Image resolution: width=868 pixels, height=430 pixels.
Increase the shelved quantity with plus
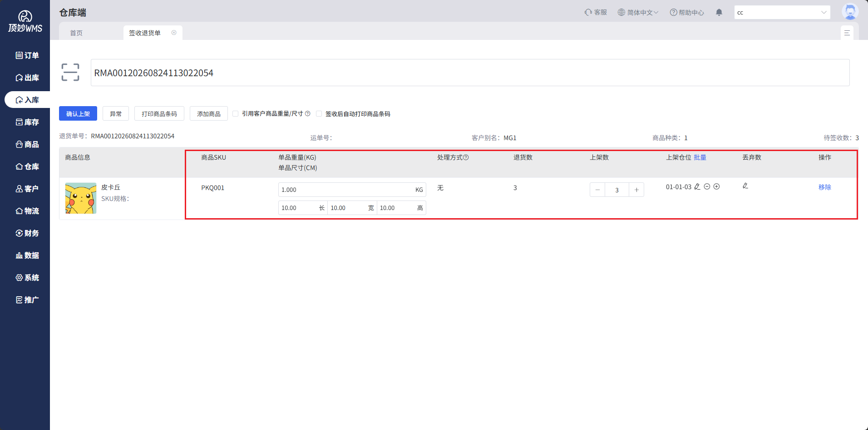[636, 190]
